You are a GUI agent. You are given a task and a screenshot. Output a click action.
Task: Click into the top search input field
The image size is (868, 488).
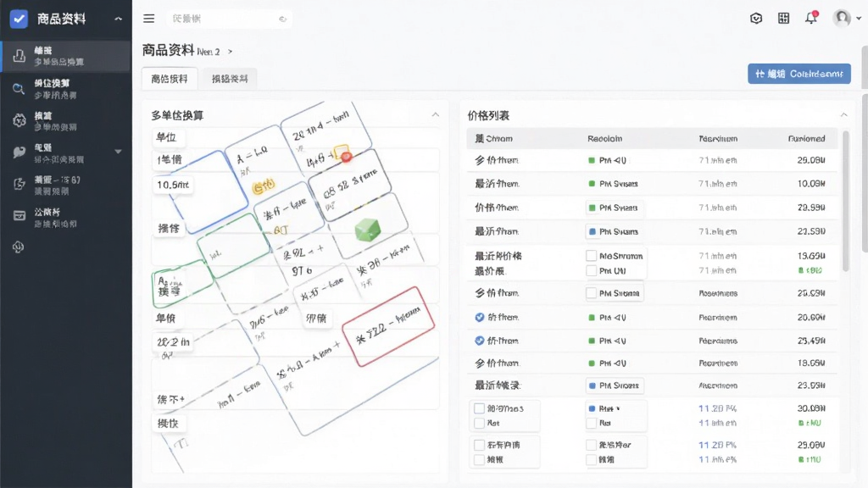point(229,19)
